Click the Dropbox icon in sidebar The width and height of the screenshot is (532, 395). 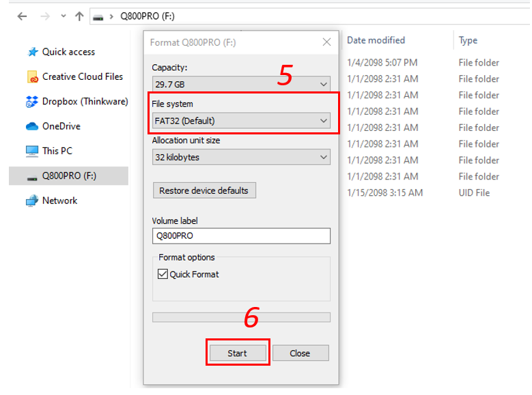click(x=32, y=102)
